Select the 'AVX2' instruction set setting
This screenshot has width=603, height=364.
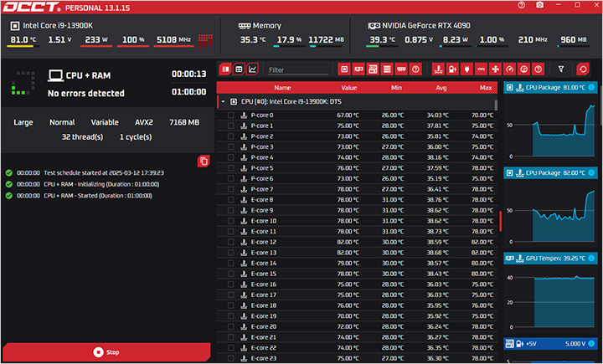[144, 122]
